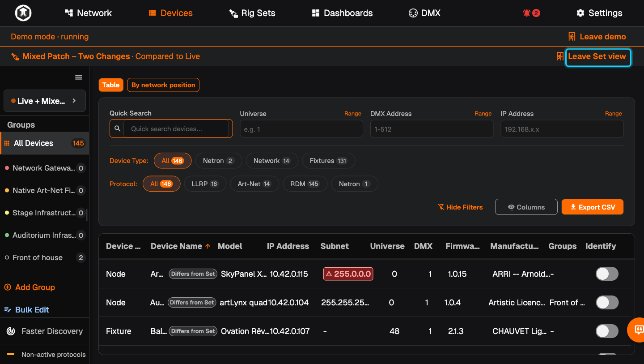
Task: Toggle Identify for the artLynx quad row
Action: [x=607, y=303]
